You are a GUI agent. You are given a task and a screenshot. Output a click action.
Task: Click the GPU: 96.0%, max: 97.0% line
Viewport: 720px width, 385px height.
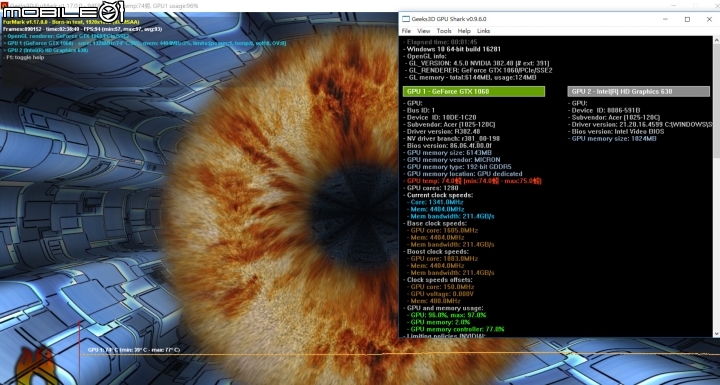coord(446,315)
